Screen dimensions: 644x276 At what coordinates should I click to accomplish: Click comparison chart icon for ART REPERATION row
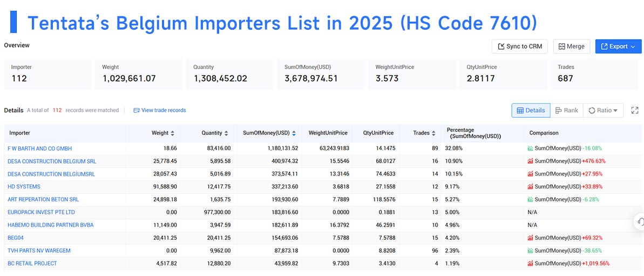tap(530, 199)
